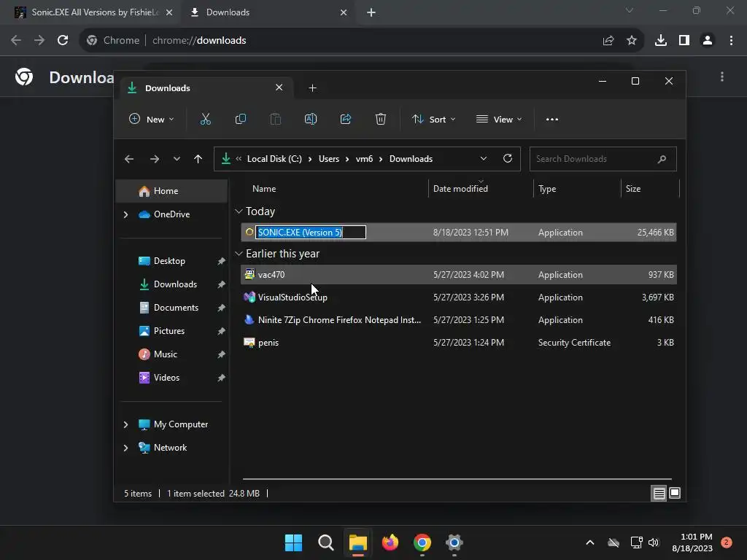Open address bar history dropdown chevron
Image resolution: width=747 pixels, height=560 pixels.
pyautogui.click(x=484, y=158)
